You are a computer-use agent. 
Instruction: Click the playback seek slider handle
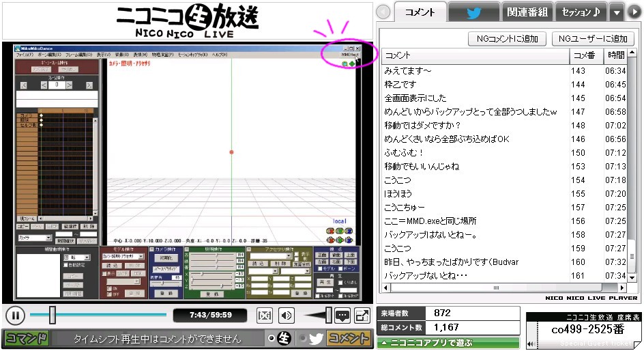(x=52, y=315)
